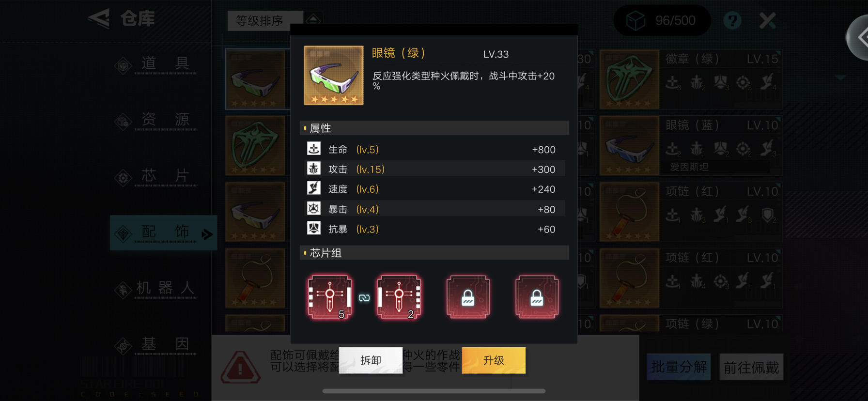Open the 机器人 category tab
This screenshot has height=401, width=868.
pos(163,288)
